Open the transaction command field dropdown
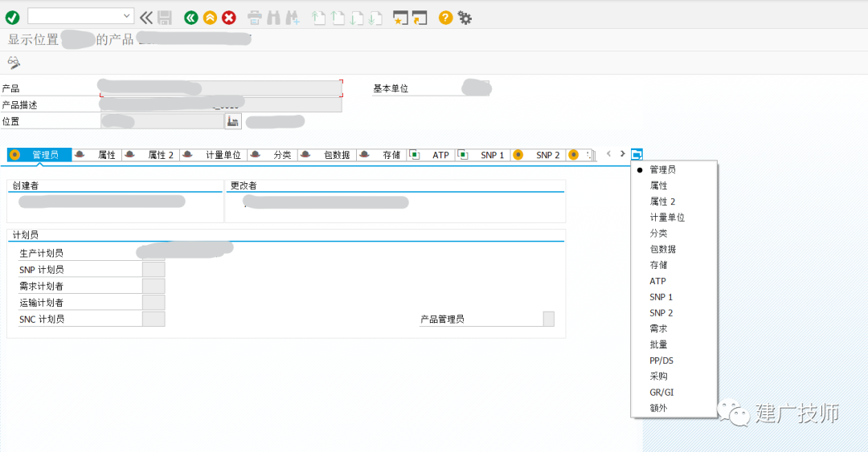This screenshot has width=868, height=452. click(127, 16)
